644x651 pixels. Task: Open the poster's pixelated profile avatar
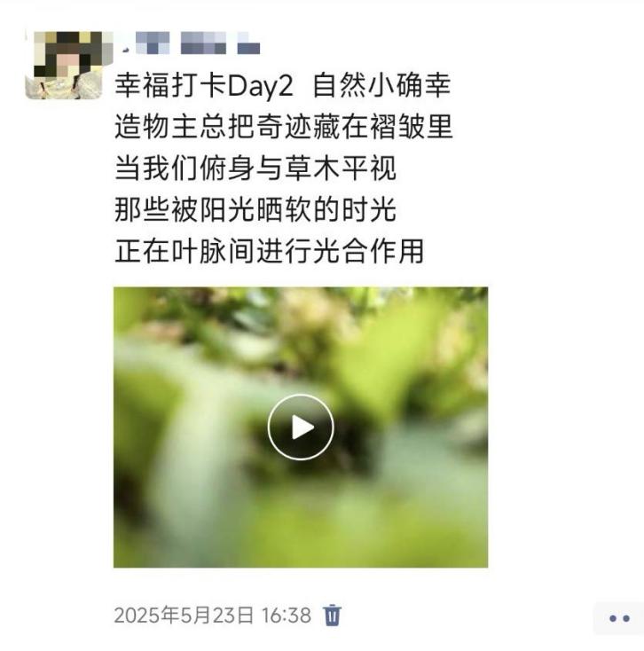click(64, 65)
